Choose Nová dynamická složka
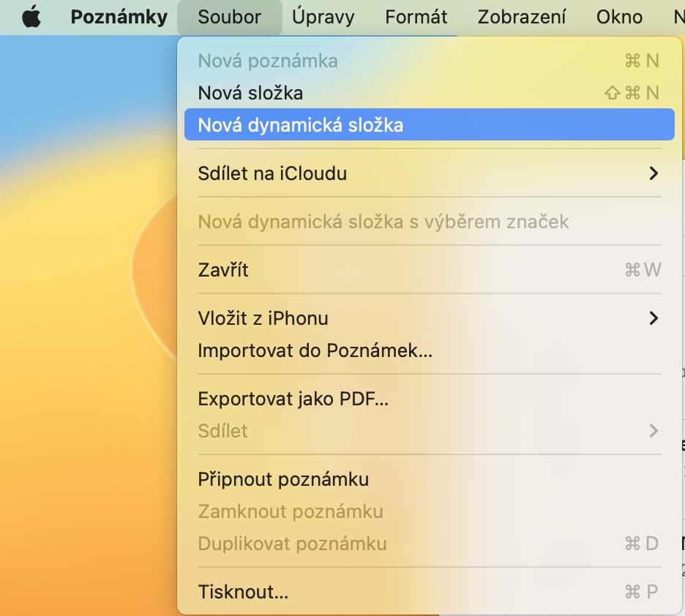This screenshot has width=685, height=616. coord(300,125)
